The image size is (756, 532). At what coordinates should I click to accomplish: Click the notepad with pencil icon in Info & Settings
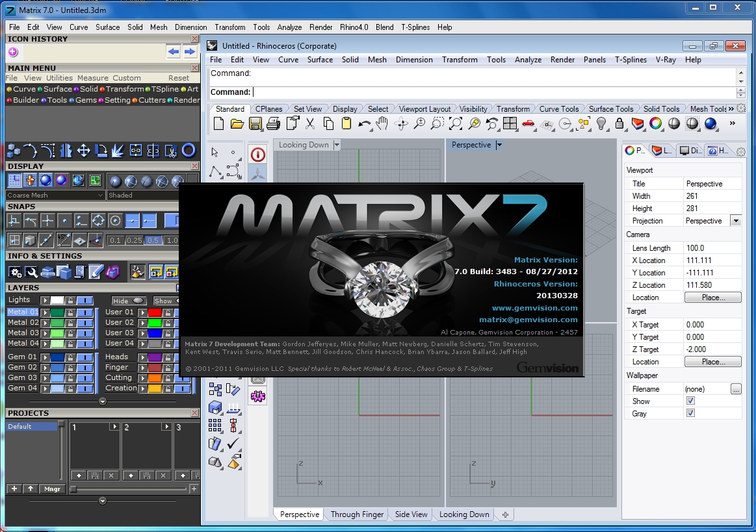coord(96,272)
